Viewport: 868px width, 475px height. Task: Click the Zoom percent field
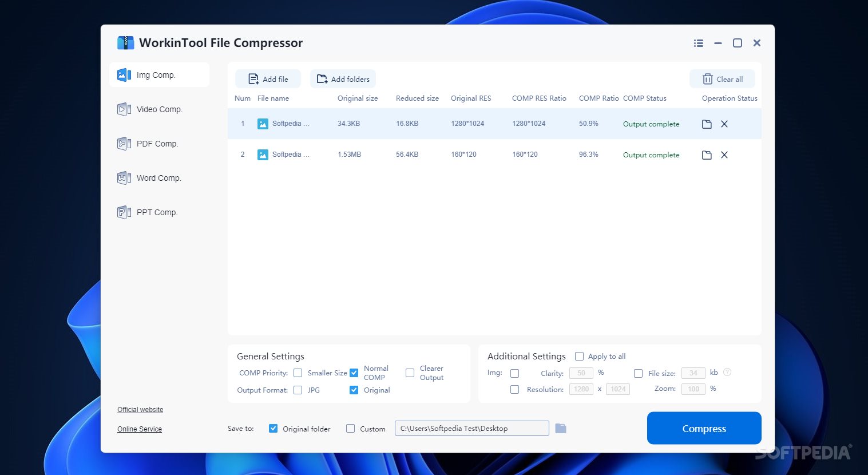[693, 389]
